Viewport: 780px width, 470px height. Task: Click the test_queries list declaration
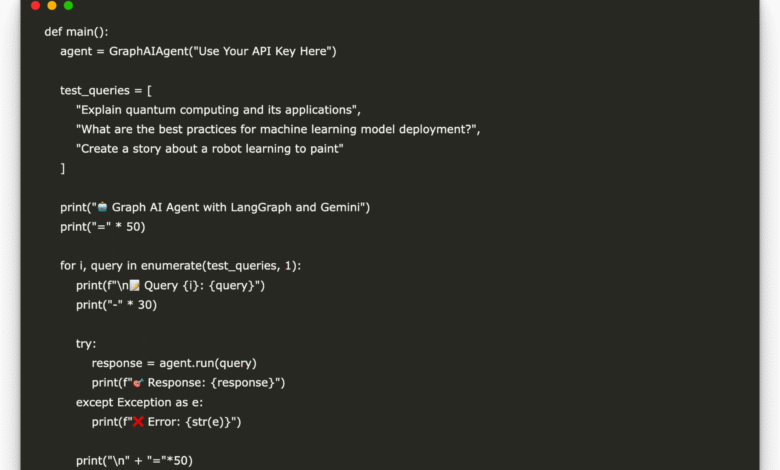(106, 90)
